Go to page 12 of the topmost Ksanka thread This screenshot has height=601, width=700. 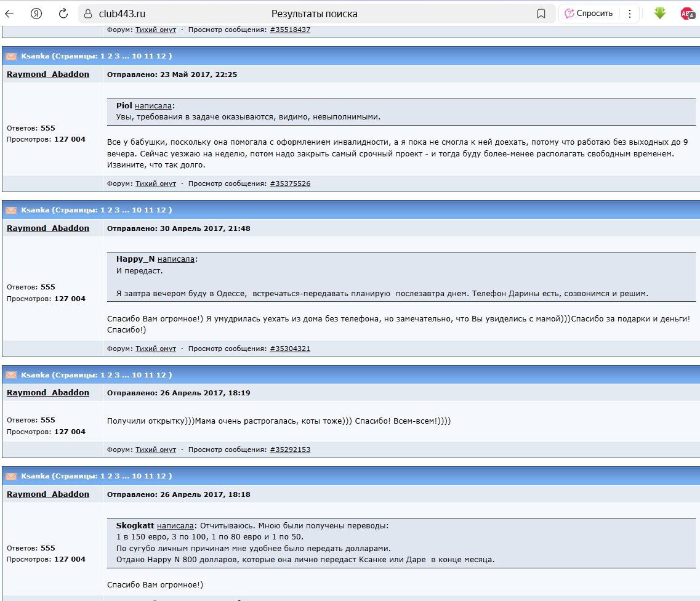click(x=161, y=56)
